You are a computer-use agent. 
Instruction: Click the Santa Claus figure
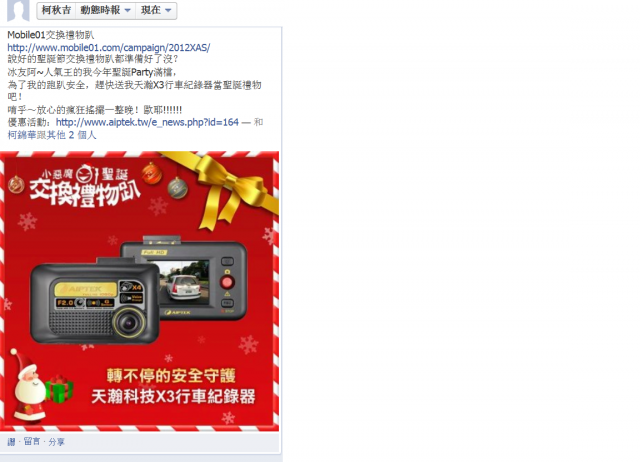[x=30, y=384]
